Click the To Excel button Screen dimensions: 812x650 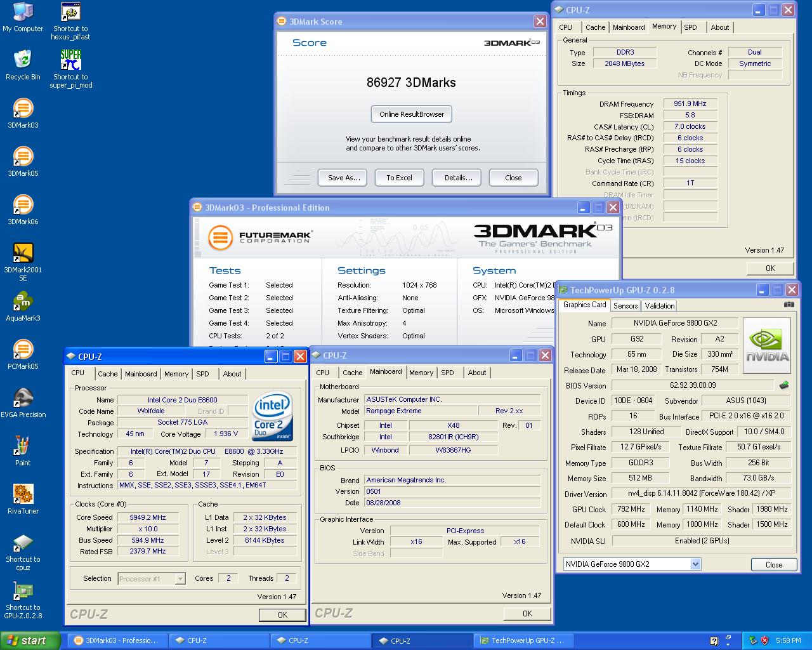[399, 178]
